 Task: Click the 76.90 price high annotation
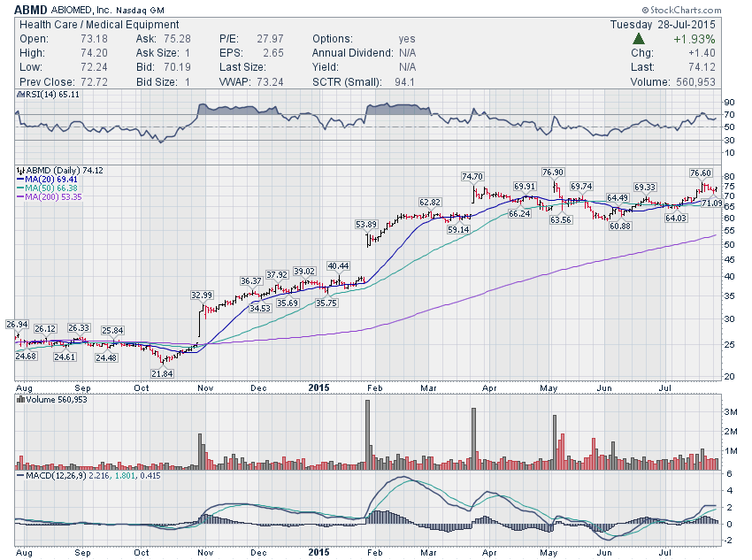552,173
